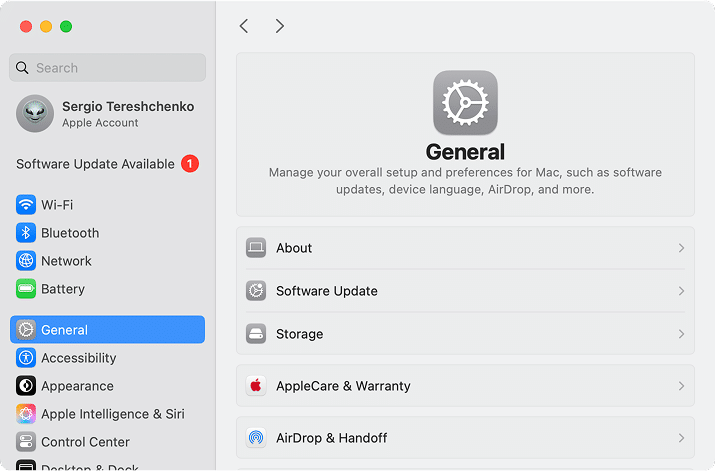The width and height of the screenshot is (715, 471).
Task: Expand the About row chevron
Action: pos(681,248)
